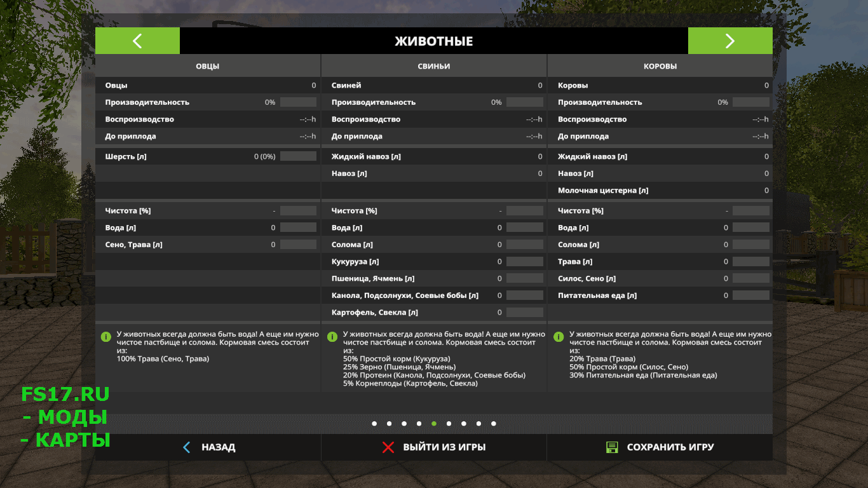Viewport: 868px width, 488px height.
Task: Click Силос, Сено [л] progress bar
Action: pyautogui.click(x=751, y=278)
